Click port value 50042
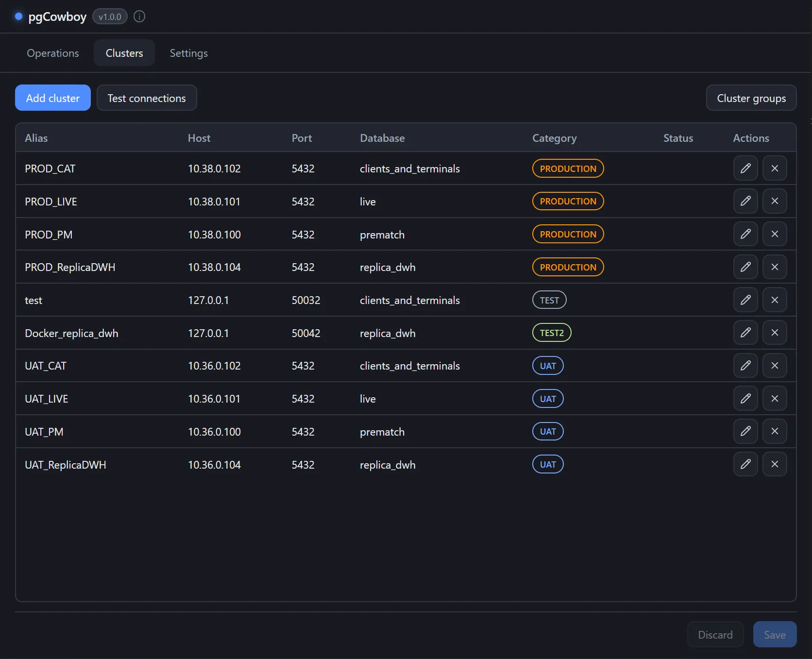This screenshot has height=659, width=812. (306, 333)
